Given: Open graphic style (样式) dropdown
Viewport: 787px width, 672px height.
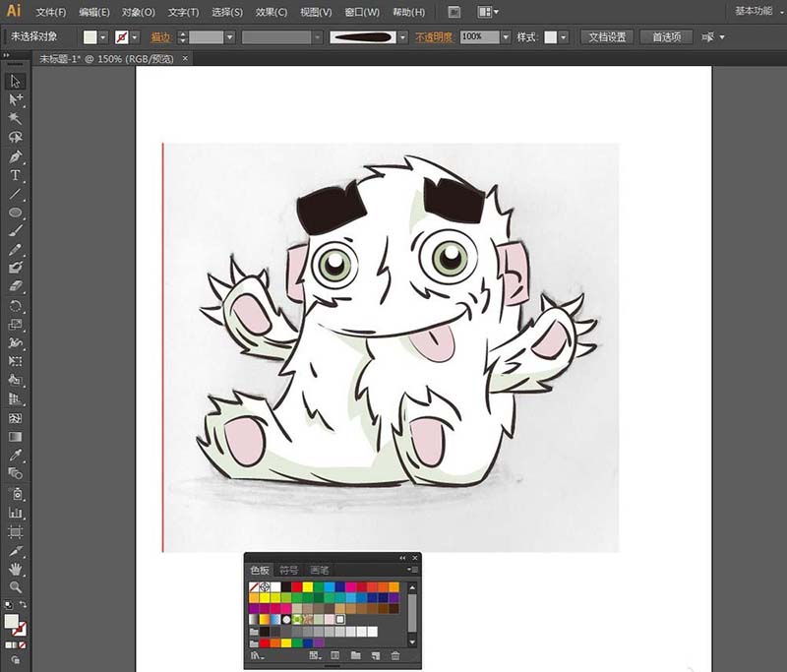Looking at the screenshot, I should pos(564,37).
